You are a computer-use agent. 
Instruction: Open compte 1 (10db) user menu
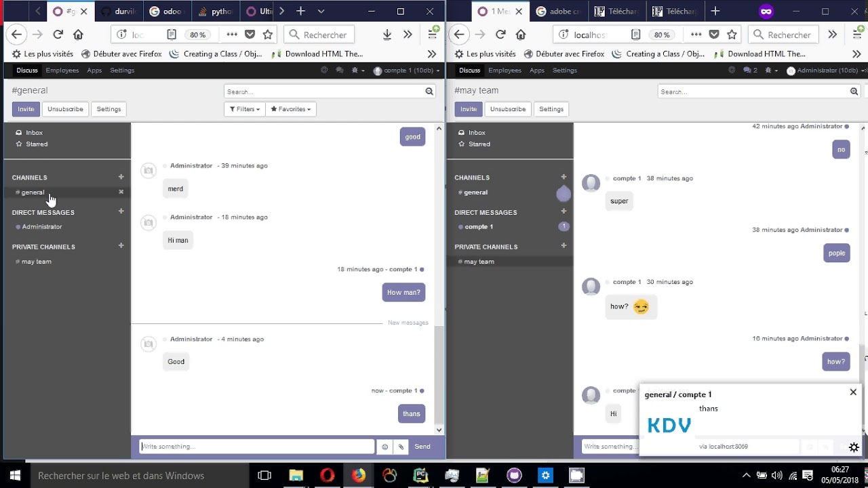pos(406,70)
